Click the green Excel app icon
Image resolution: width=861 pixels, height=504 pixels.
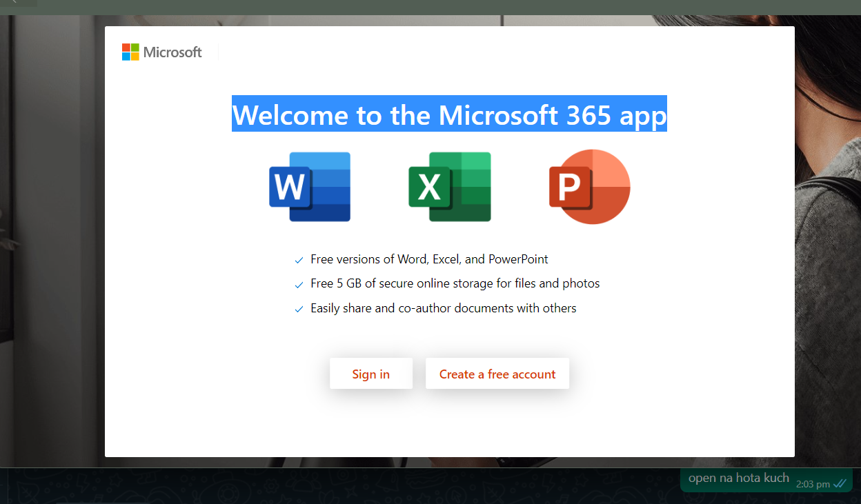coord(449,187)
